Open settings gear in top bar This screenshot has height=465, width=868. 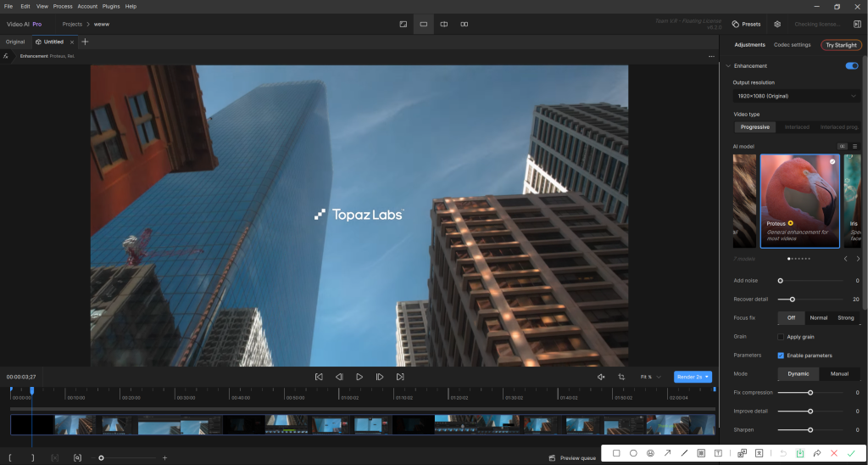click(x=777, y=25)
